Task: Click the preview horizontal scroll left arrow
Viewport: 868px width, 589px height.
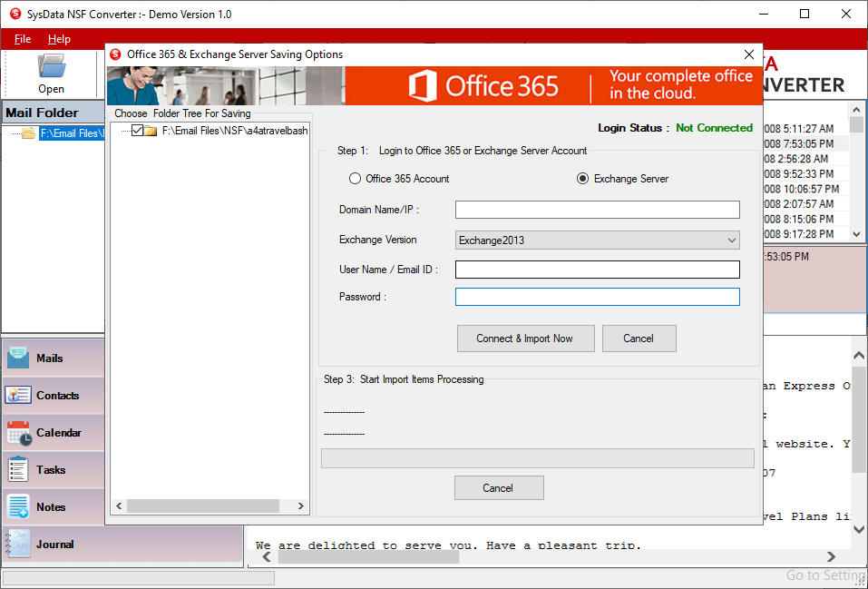Action: (267, 556)
